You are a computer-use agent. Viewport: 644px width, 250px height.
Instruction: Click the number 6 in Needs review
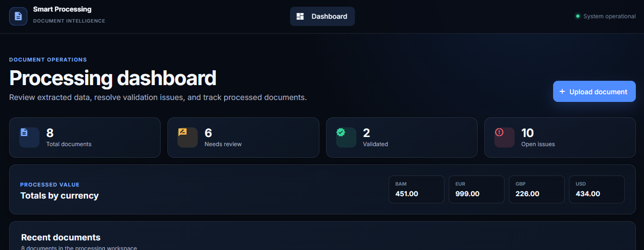[x=208, y=133]
